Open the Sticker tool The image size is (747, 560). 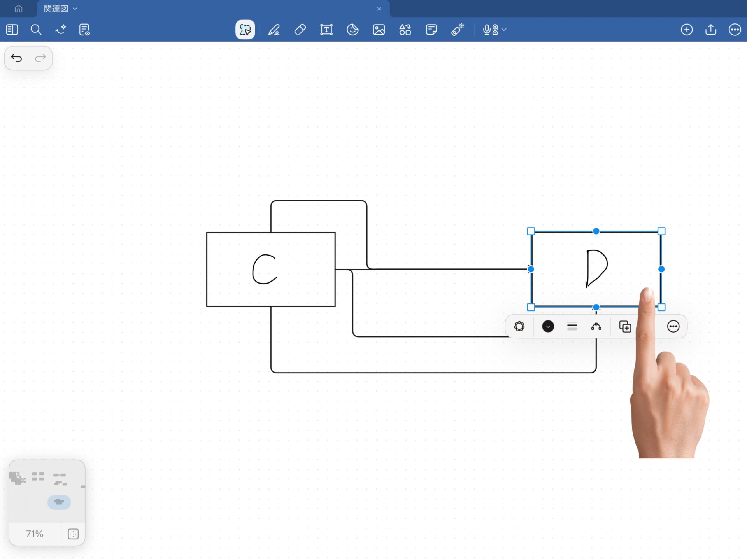352,30
